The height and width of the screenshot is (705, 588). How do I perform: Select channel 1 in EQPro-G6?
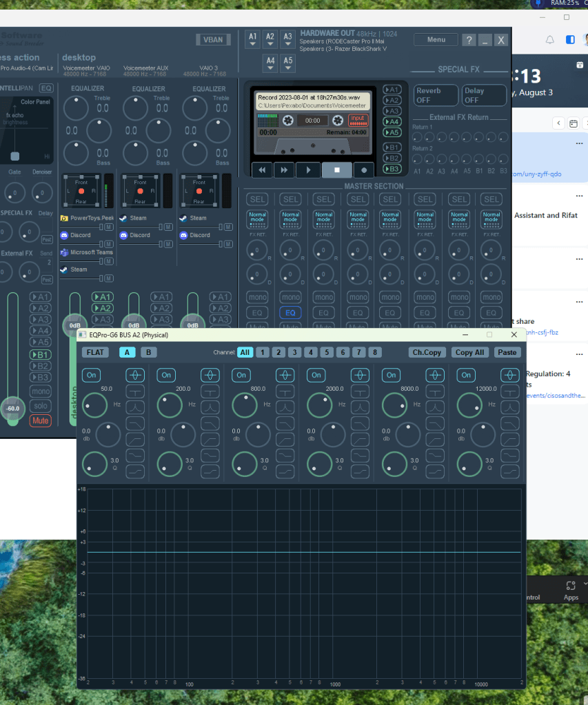(262, 353)
